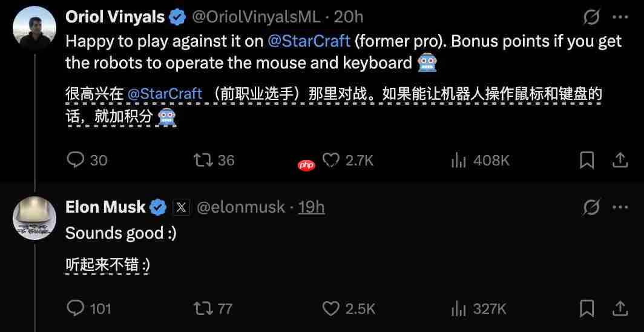Open Grok icon on Elon's tweet
644x332 pixels.
(x=591, y=207)
